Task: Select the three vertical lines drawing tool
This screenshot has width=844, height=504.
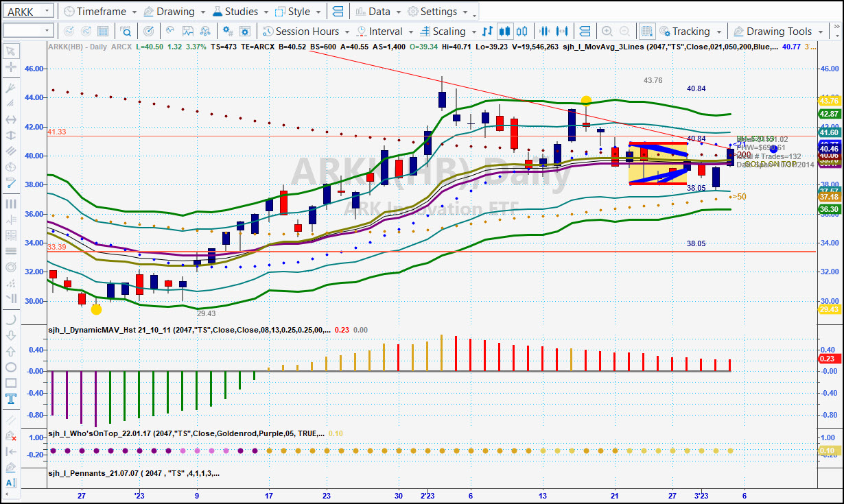Action: [11, 204]
